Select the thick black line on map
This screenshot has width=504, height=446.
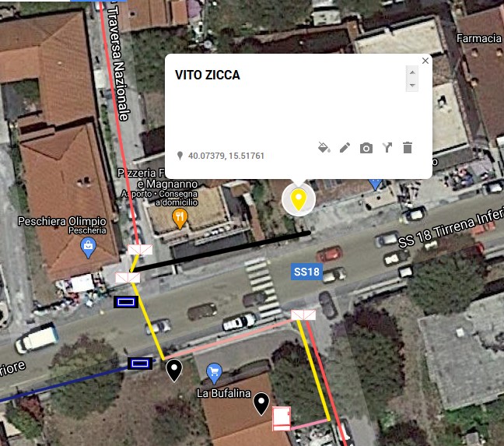222,251
